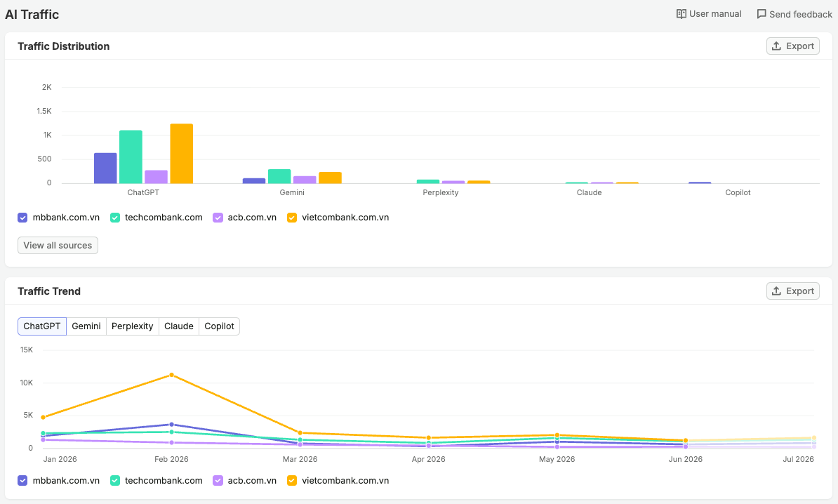Toggle mbbank.com.vn in Traffic Trend legend
Screen dimensions: 838x504
point(22,480)
